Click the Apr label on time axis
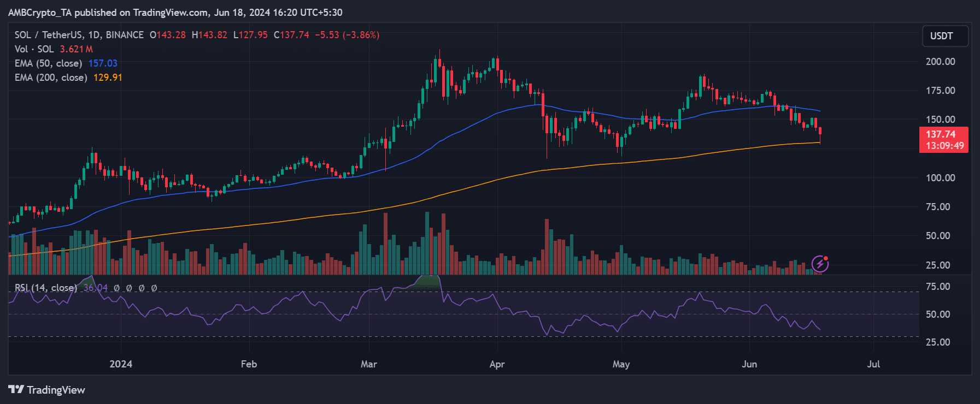The image size is (980, 404). (497, 364)
